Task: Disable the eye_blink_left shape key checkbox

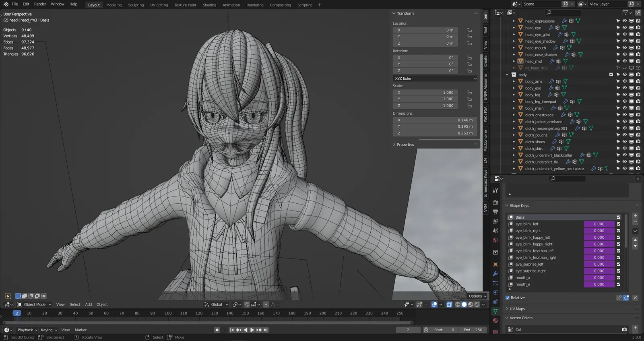Action: [x=619, y=224]
